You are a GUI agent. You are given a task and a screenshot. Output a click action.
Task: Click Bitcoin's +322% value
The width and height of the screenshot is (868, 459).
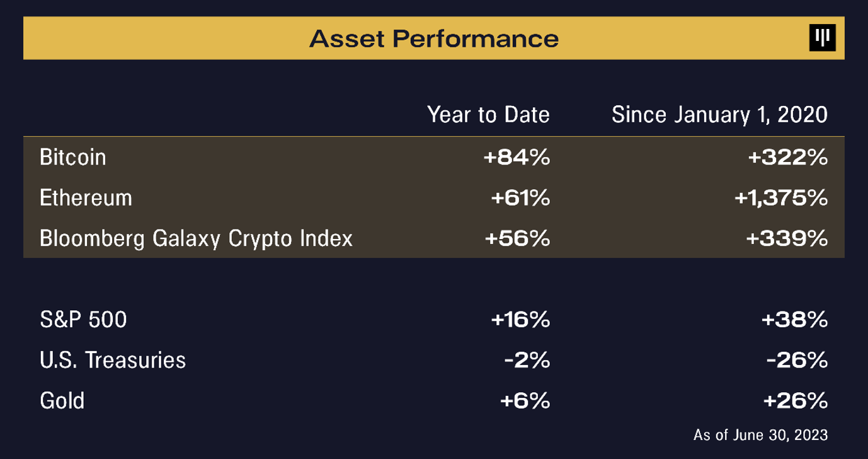[x=787, y=157]
